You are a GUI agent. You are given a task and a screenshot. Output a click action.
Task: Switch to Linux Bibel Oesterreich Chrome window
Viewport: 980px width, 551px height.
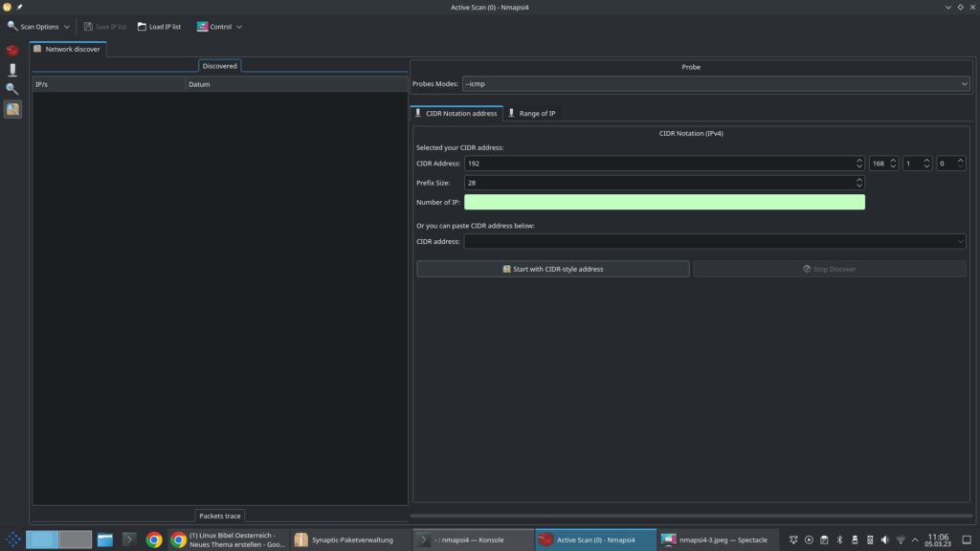[x=228, y=540]
